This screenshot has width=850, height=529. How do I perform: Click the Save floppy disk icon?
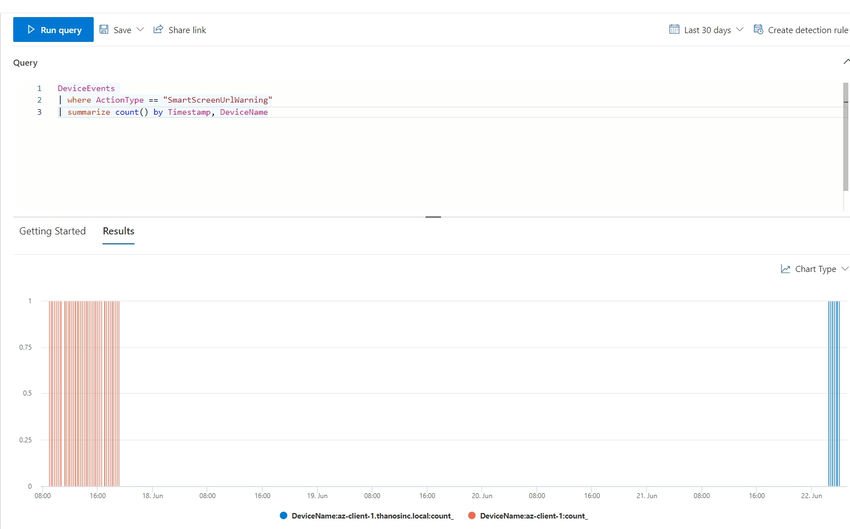click(x=104, y=29)
